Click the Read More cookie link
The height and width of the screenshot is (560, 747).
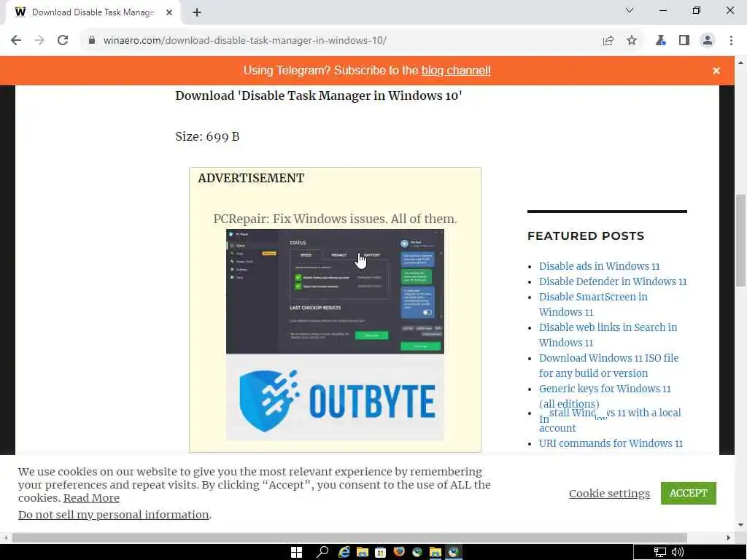click(91, 497)
